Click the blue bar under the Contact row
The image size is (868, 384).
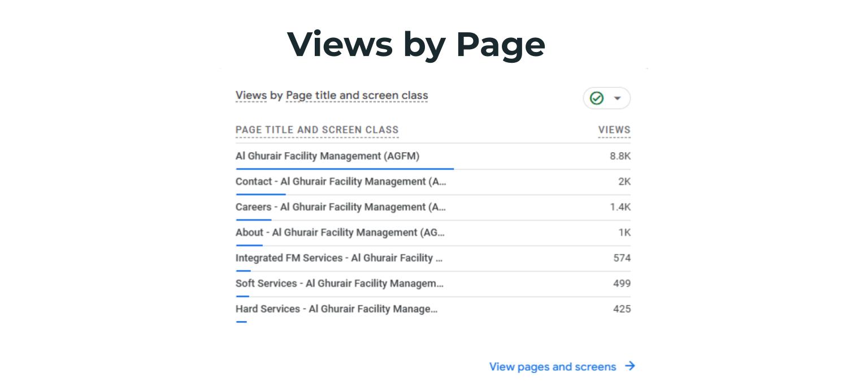(x=261, y=194)
